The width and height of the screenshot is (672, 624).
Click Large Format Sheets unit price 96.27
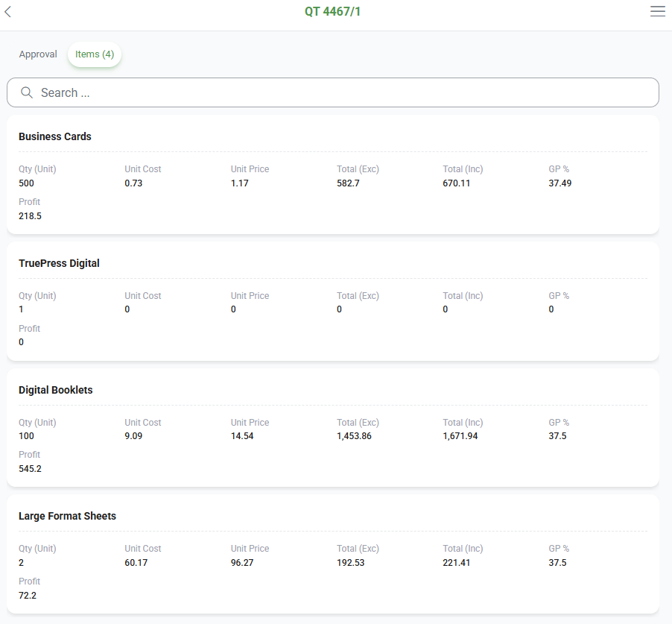[242, 563]
